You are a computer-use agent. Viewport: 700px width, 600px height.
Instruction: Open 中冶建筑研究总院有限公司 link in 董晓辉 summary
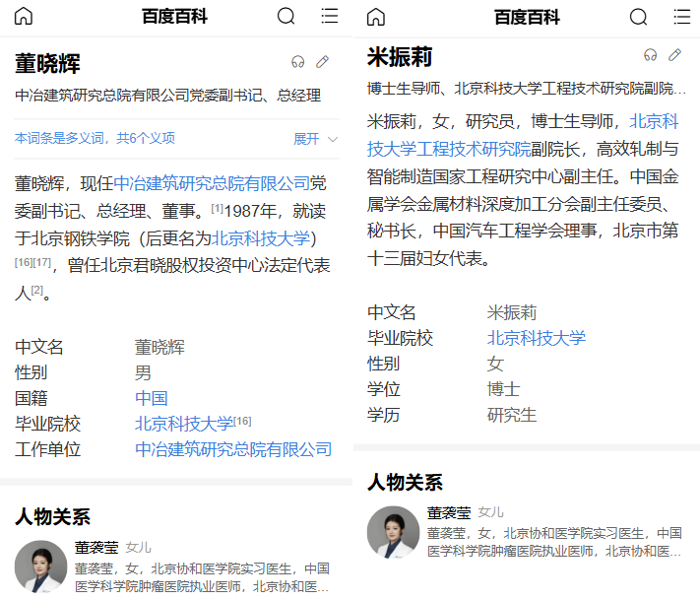(212, 183)
